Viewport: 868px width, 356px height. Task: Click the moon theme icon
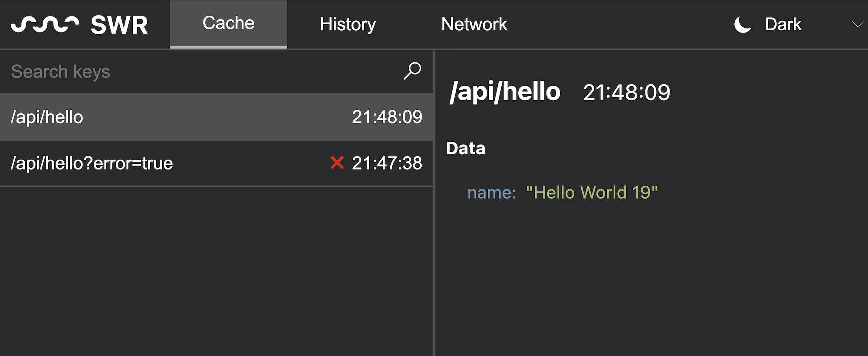click(742, 24)
